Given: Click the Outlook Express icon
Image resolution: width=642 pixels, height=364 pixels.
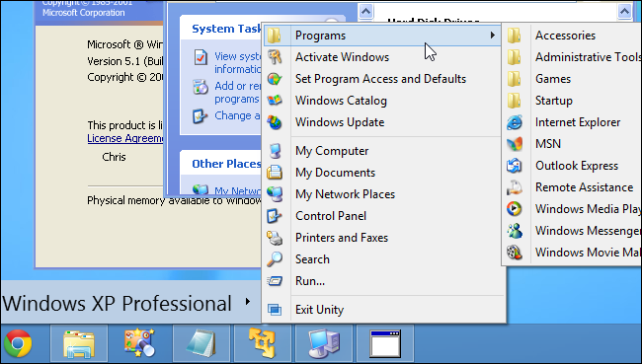Looking at the screenshot, I should click(515, 166).
